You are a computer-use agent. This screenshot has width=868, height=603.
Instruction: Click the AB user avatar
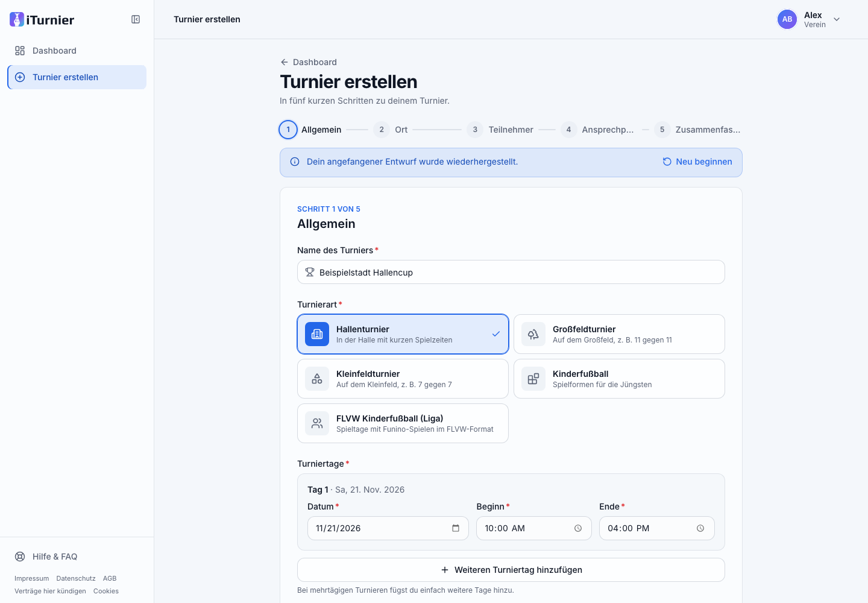787,19
